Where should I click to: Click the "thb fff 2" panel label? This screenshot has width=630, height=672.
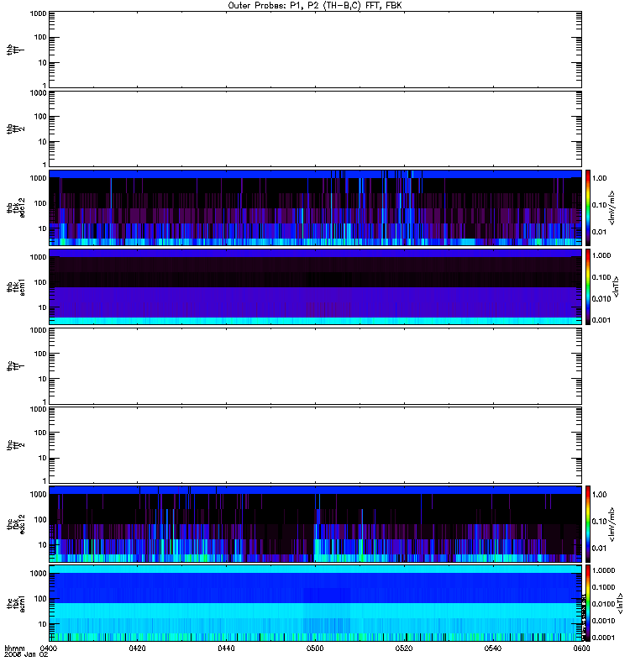(15, 129)
